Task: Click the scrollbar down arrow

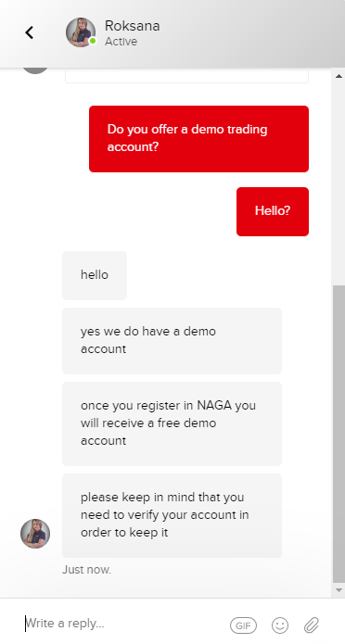Action: pyautogui.click(x=339, y=590)
